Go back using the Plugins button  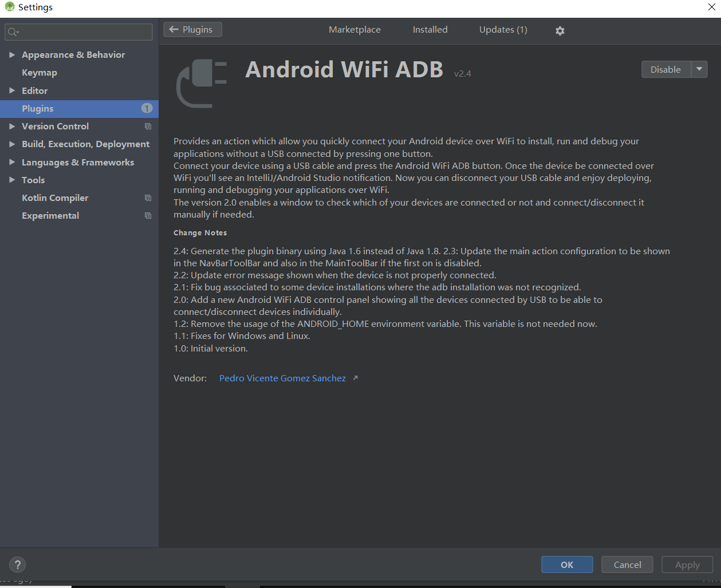192,29
